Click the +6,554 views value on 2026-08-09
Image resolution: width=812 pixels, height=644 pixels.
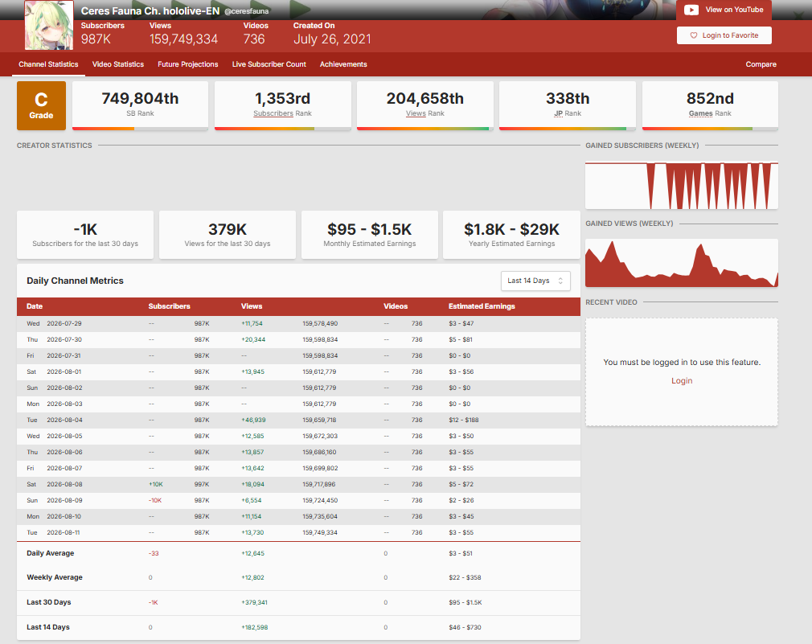[x=252, y=500]
